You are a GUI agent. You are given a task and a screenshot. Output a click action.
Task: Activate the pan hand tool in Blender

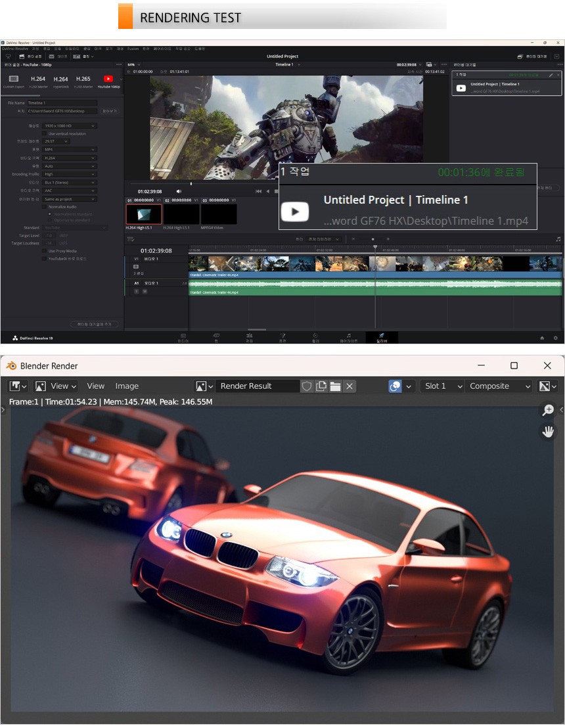pos(547,432)
